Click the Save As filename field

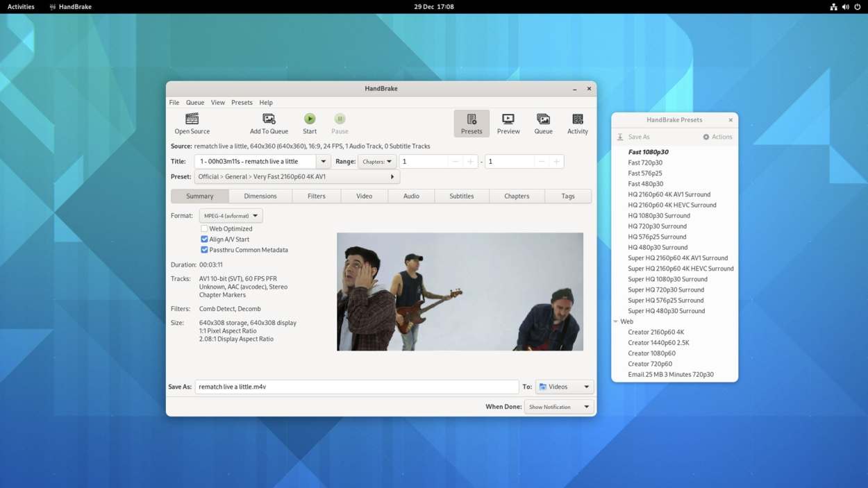(x=357, y=387)
